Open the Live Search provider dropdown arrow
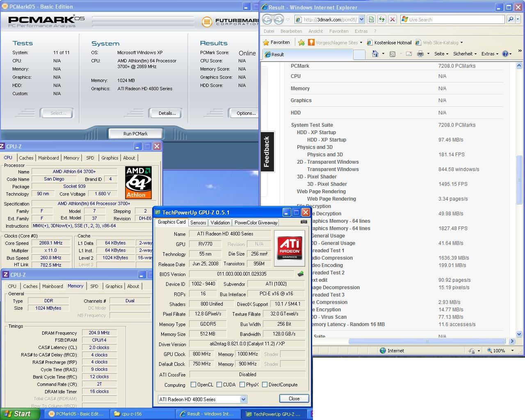Screen dimensions: 525x420 pos(518,19)
